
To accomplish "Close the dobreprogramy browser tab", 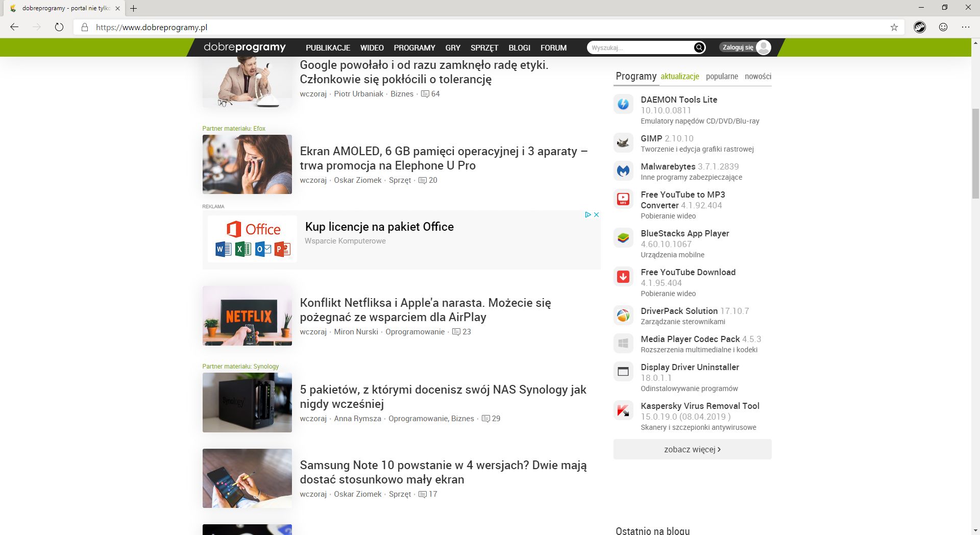I will click(x=117, y=8).
